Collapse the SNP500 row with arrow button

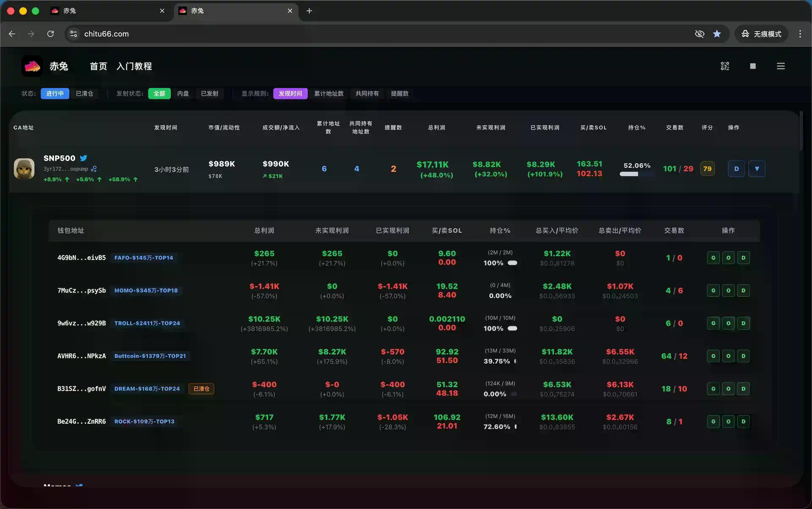757,169
